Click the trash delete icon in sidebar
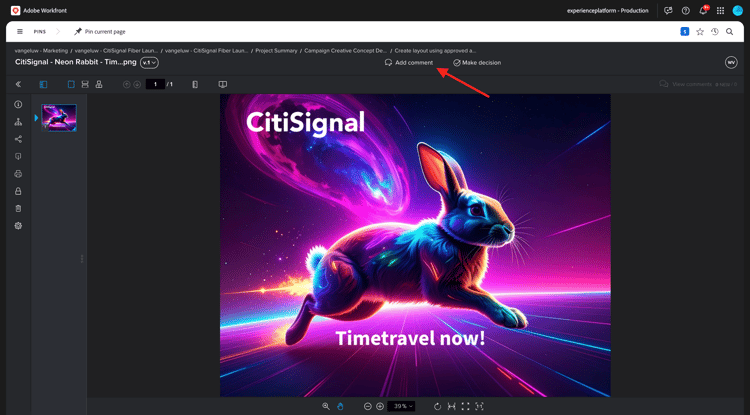The height and width of the screenshot is (415, 750). pos(18,208)
